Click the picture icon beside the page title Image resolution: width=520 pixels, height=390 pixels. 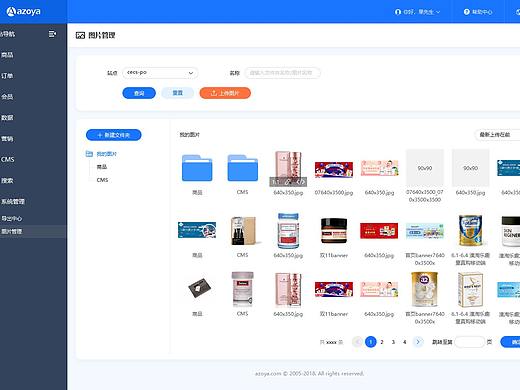tap(80, 35)
